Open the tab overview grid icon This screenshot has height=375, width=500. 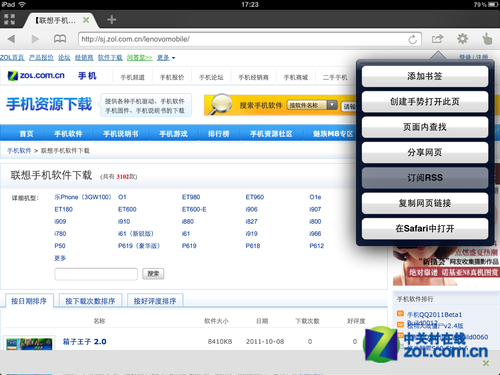[x=9, y=19]
